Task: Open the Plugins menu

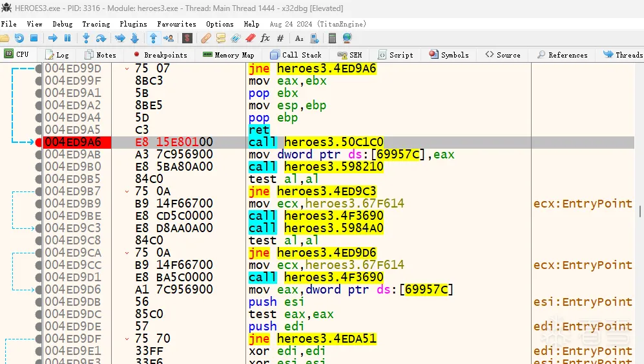Action: [133, 24]
